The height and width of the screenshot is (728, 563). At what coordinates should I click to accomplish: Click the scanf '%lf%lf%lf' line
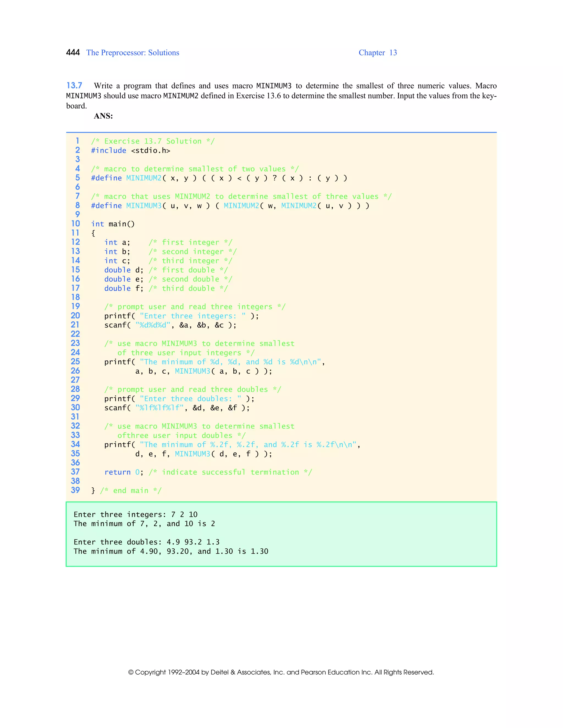(x=177, y=408)
